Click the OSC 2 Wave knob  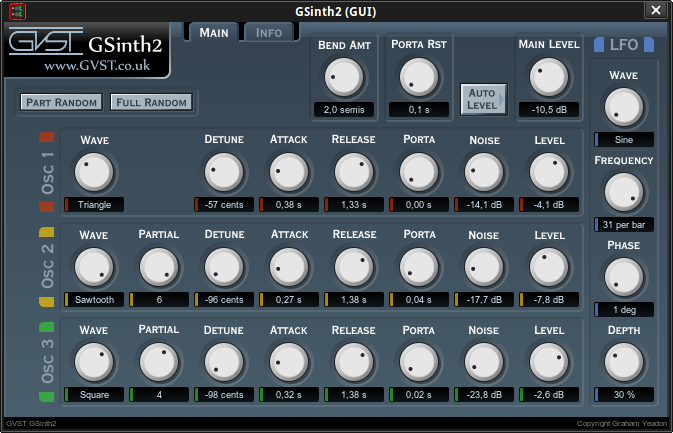click(x=94, y=267)
